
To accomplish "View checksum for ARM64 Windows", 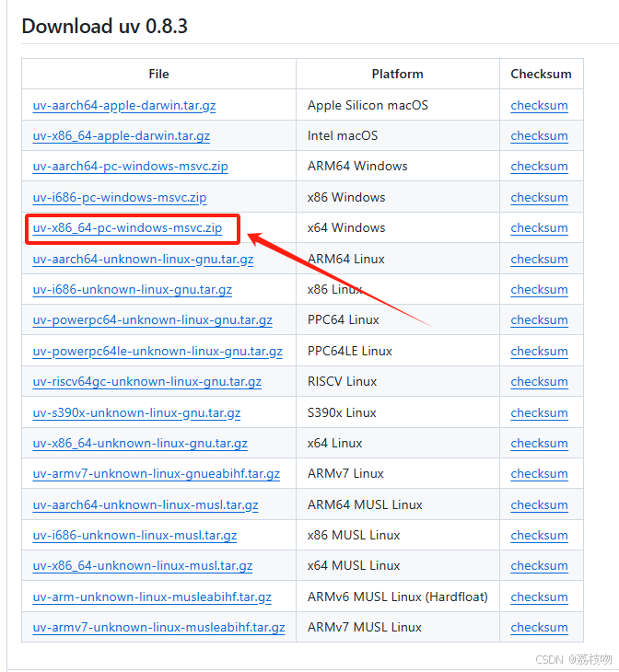I will pyautogui.click(x=539, y=167).
